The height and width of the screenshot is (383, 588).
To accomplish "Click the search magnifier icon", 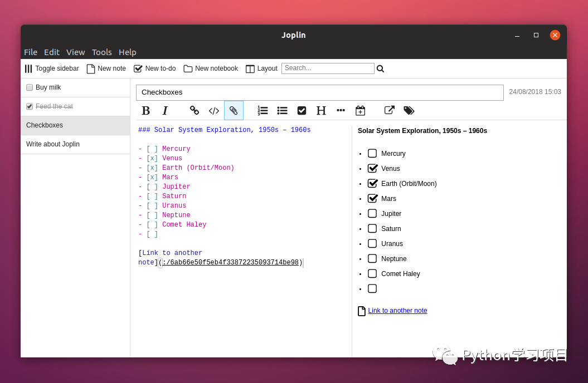I will click(380, 68).
